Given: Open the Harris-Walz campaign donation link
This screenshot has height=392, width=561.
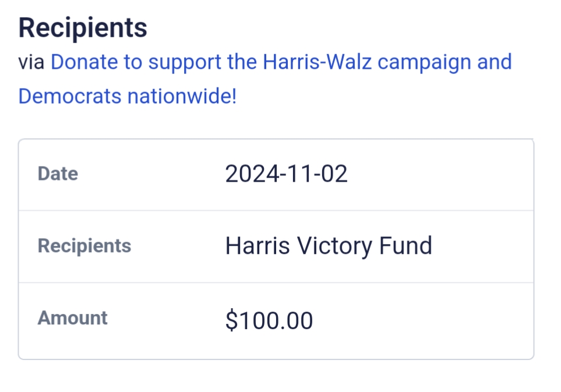Looking at the screenshot, I should [281, 62].
